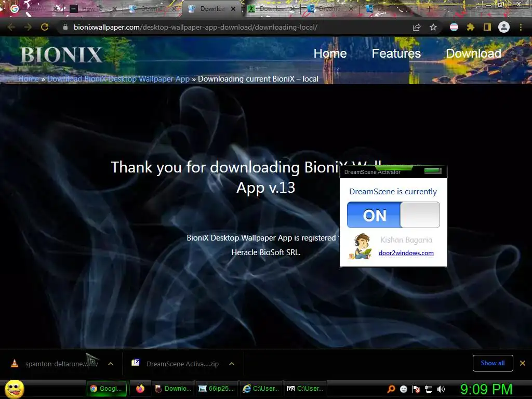Viewport: 532px width, 399px height.
Task: Toggle DreamScene ON switch
Action: click(x=393, y=215)
